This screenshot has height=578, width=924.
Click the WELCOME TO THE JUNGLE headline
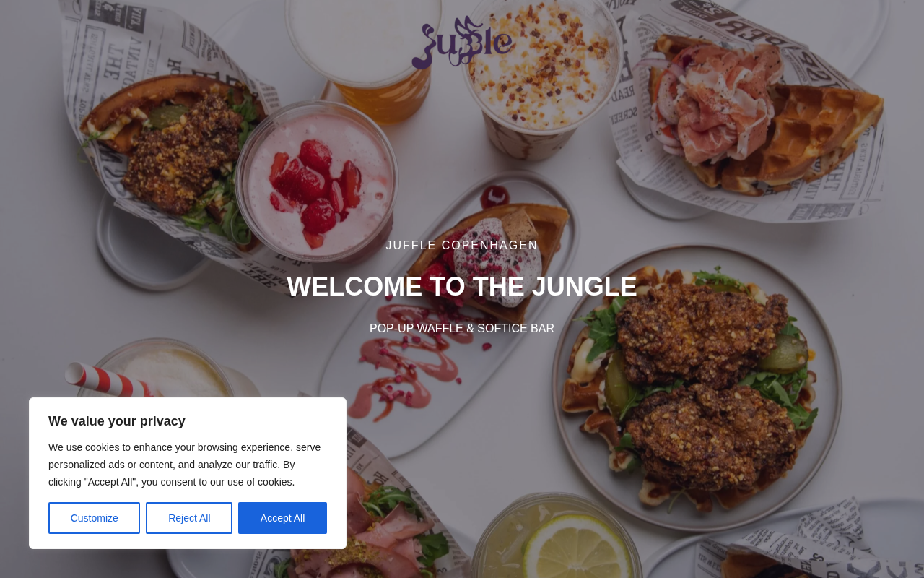point(462,286)
